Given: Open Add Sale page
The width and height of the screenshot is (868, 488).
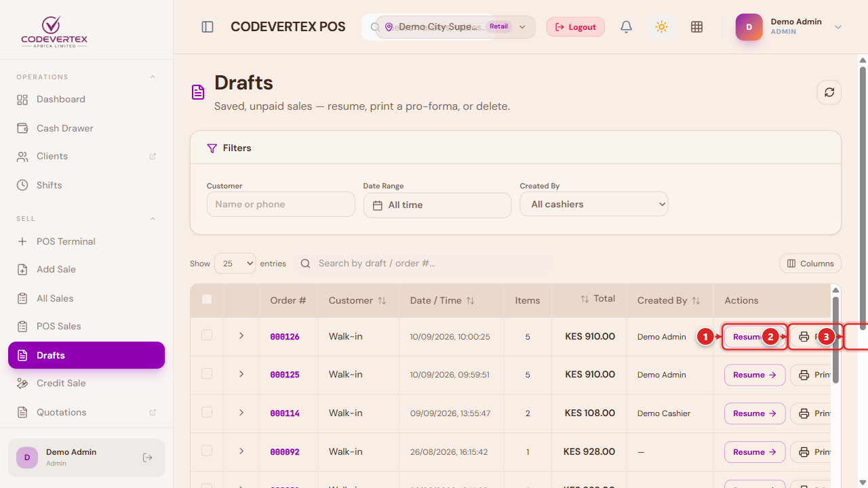Looking at the screenshot, I should click(x=86, y=269).
